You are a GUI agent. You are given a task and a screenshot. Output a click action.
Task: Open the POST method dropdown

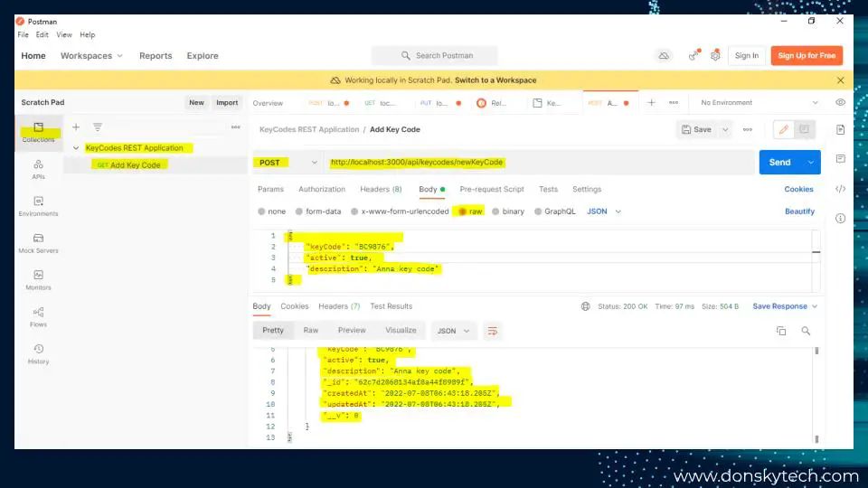[x=287, y=162]
